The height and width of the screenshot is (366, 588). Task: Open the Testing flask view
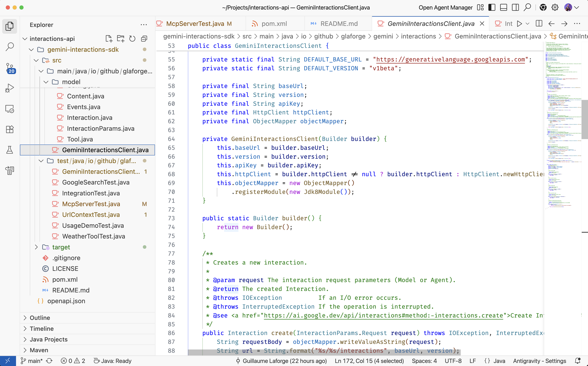tap(10, 150)
